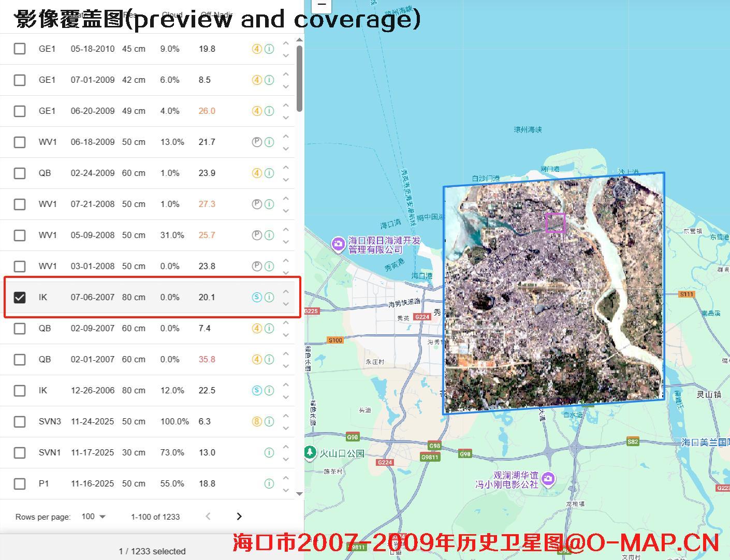The image size is (730, 560).
Task: Click the P badge on the WV1 06-18-2009 row
Action: (256, 142)
